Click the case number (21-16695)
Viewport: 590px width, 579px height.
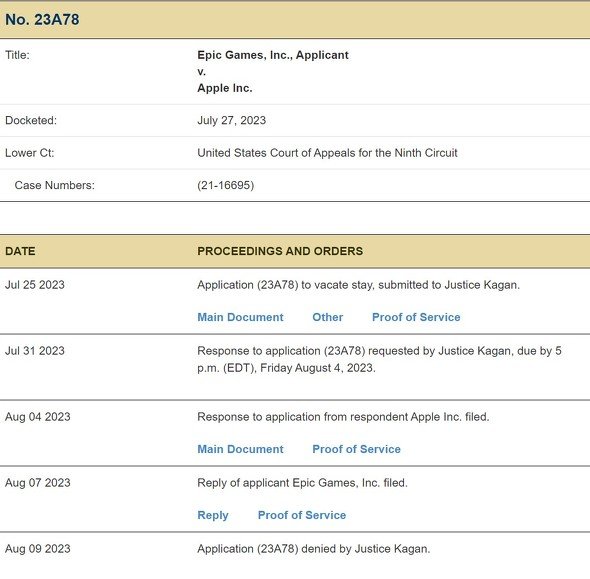[x=225, y=185]
